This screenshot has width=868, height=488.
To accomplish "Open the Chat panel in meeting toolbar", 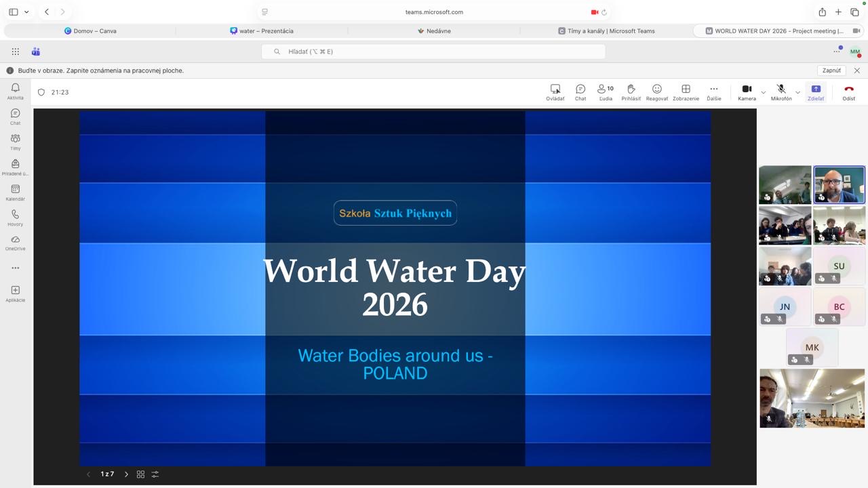I will point(580,92).
